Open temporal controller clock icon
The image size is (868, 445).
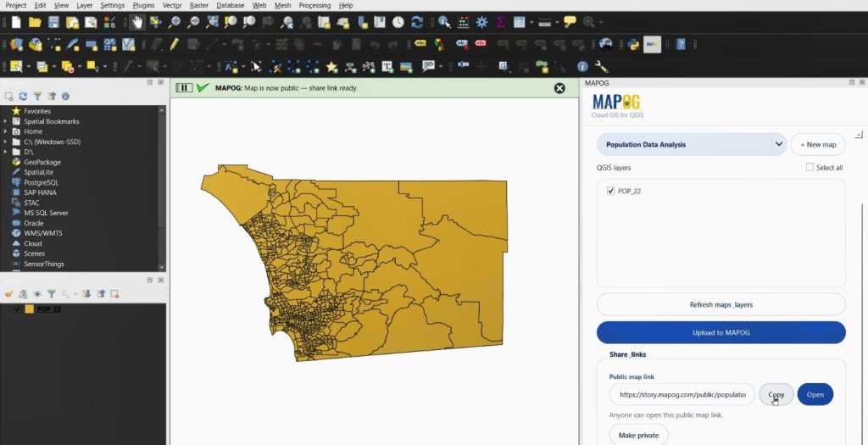[x=398, y=22]
